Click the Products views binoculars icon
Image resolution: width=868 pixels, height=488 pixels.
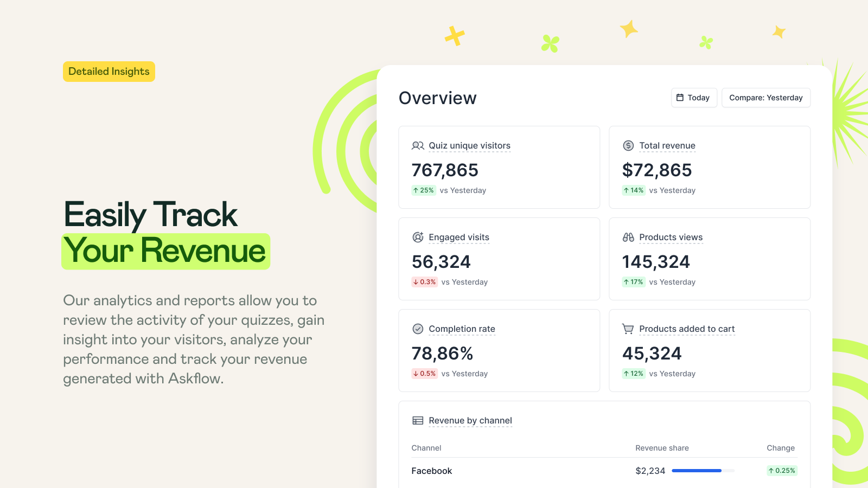(x=628, y=237)
